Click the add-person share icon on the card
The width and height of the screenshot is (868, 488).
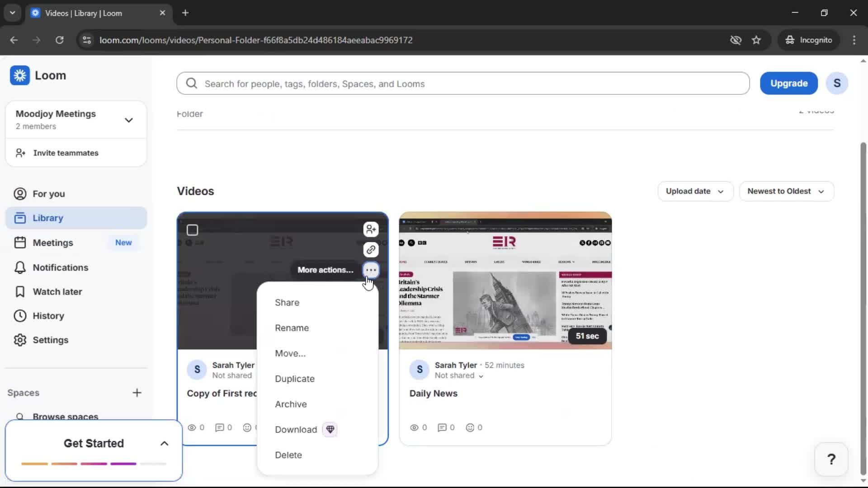pos(371,229)
